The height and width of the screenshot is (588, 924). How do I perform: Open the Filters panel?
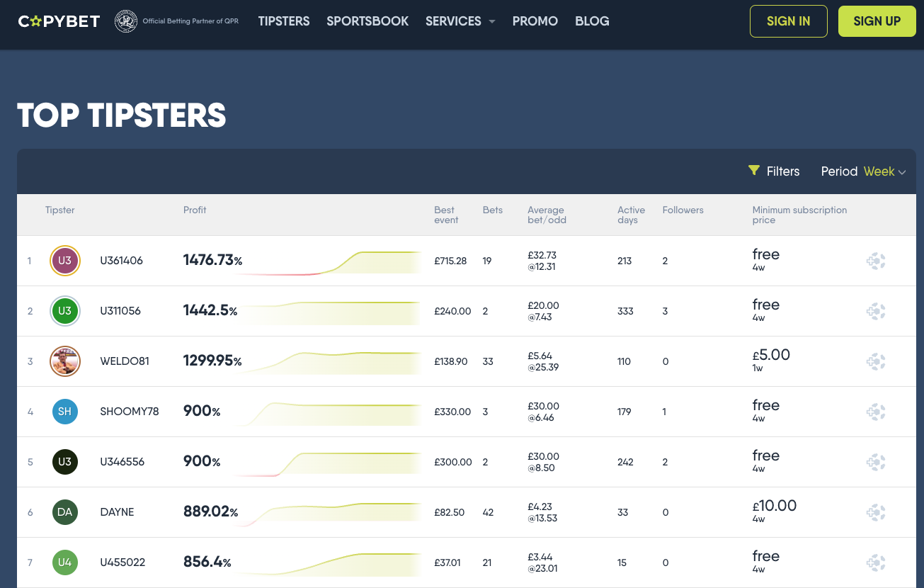coord(774,171)
